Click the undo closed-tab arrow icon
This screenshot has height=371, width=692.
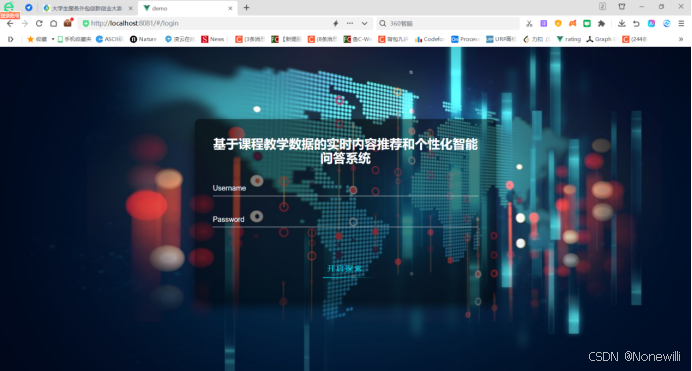636,23
